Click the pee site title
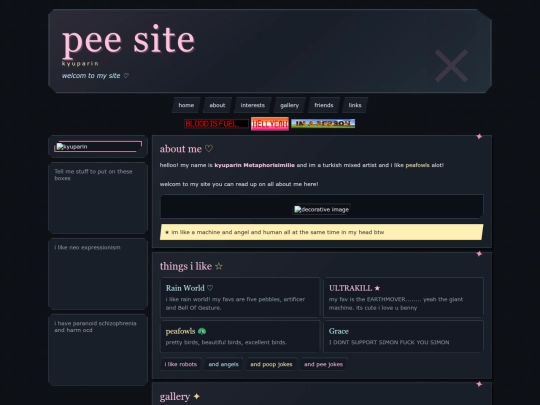540x405 pixels. [x=128, y=40]
